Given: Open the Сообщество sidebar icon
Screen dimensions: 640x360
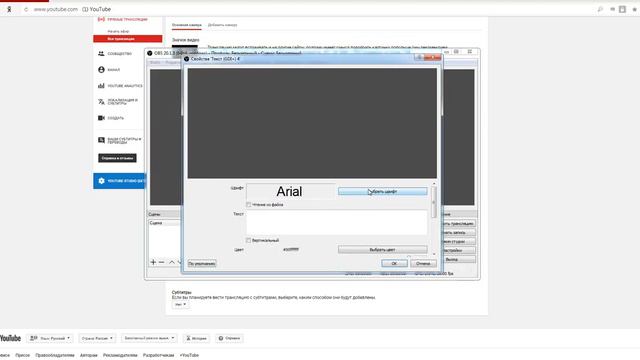Looking at the screenshot, I should click(101, 53).
